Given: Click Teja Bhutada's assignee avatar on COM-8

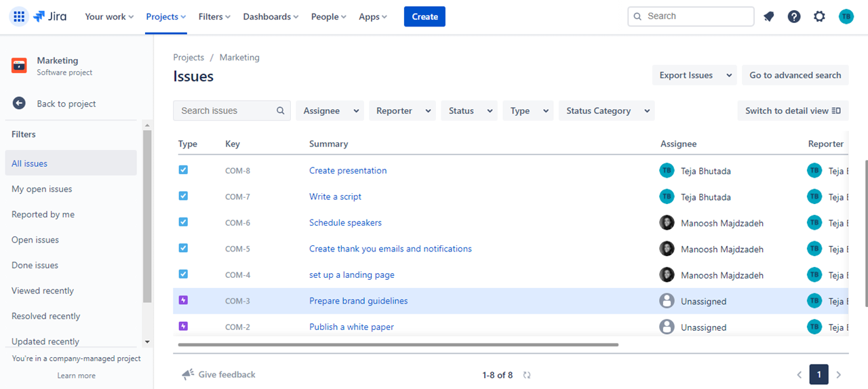Looking at the screenshot, I should click(667, 171).
